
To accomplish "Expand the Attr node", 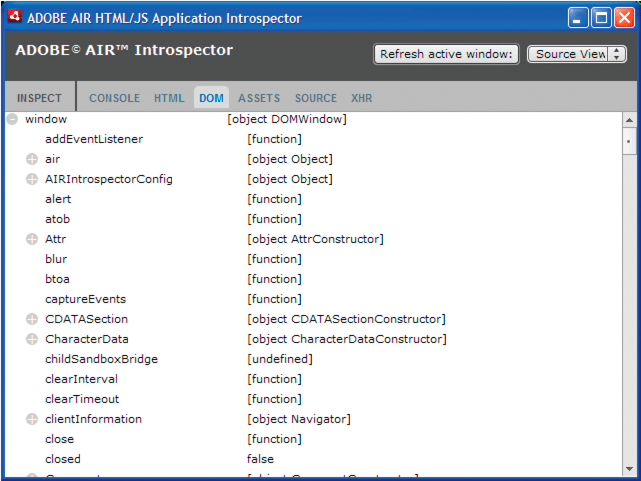I will pyautogui.click(x=32, y=239).
